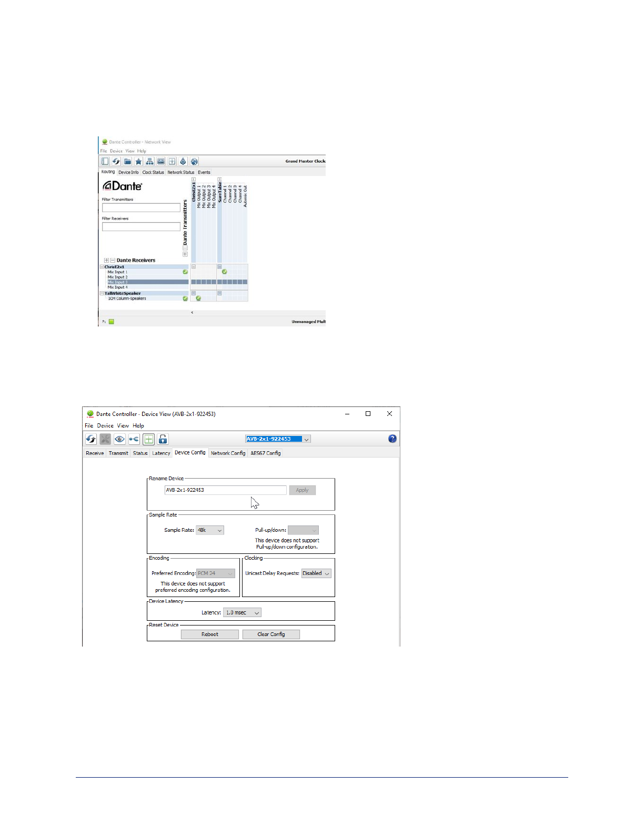The height and width of the screenshot is (834, 644).
Task: Click the Clear Config button
Action: [x=271, y=634]
